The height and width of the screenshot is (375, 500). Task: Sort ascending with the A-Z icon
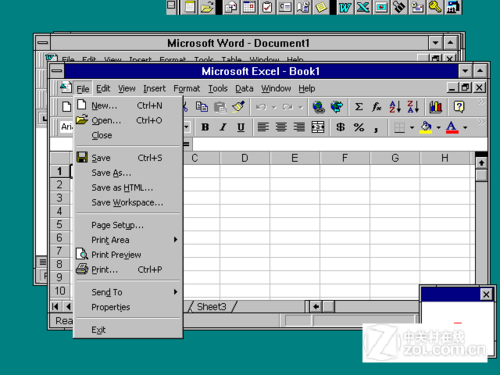pos(395,107)
